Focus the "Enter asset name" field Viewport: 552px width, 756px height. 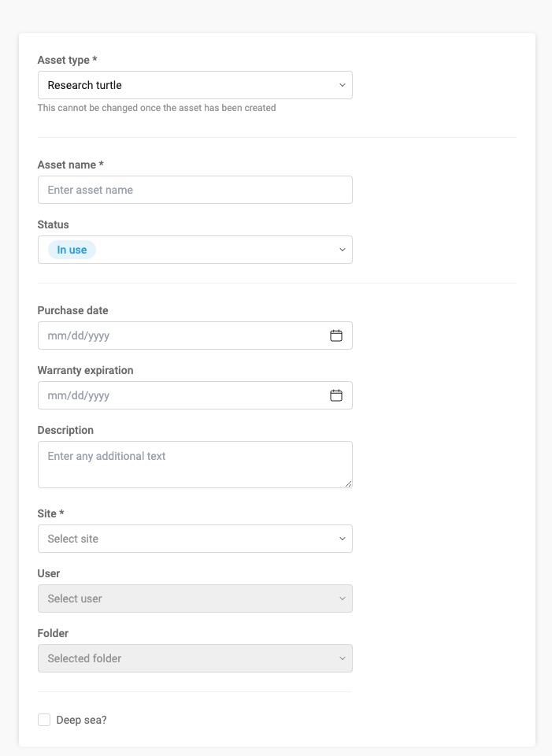coord(194,190)
